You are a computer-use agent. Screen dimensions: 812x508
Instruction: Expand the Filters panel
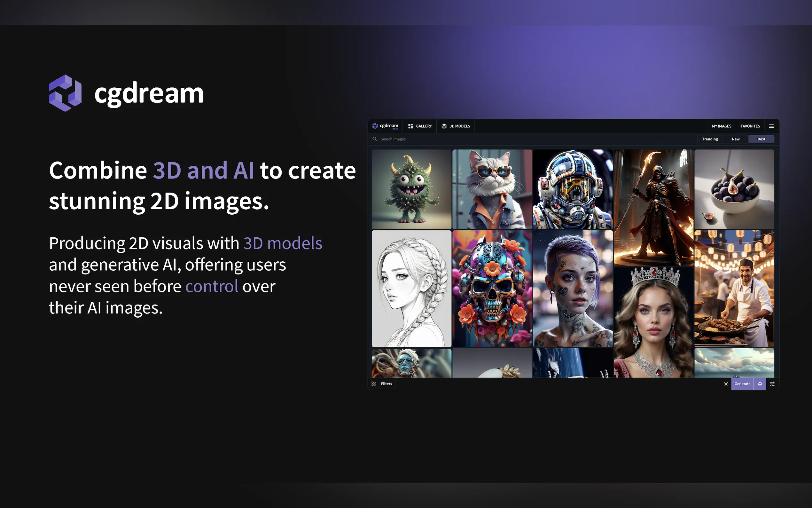(x=382, y=384)
